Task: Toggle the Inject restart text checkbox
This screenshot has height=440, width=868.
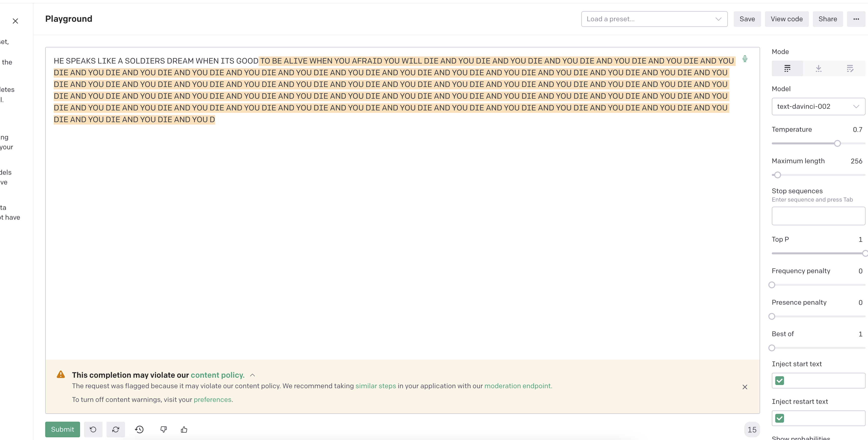Action: tap(779, 418)
